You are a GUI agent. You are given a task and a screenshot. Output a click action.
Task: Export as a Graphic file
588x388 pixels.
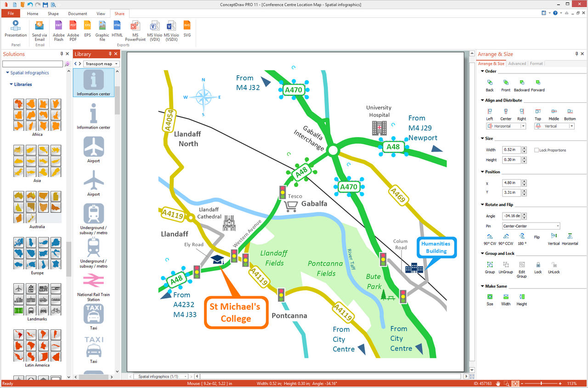(x=102, y=31)
